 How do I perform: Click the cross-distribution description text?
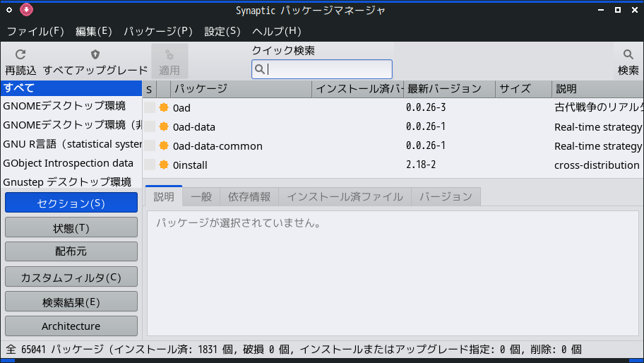(597, 165)
